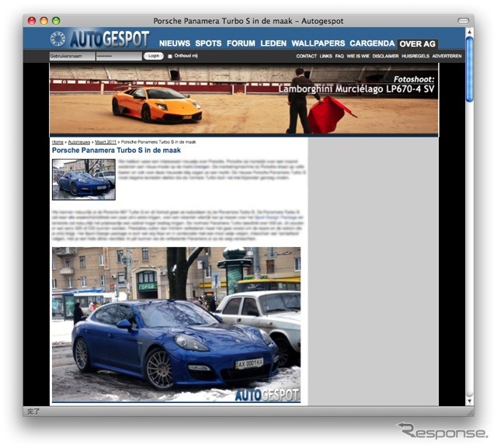Select the OVER AG tab
The width and height of the screenshot is (497, 448).
[418, 44]
